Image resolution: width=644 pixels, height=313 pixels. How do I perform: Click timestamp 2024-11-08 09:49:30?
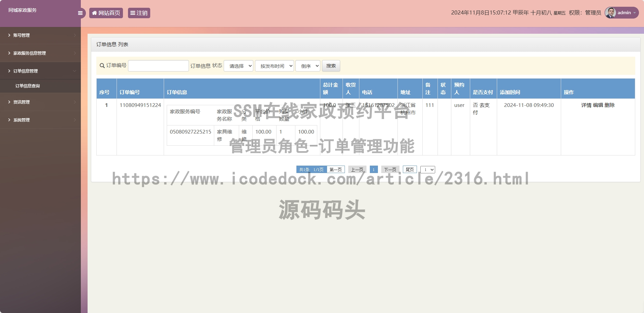click(x=529, y=105)
